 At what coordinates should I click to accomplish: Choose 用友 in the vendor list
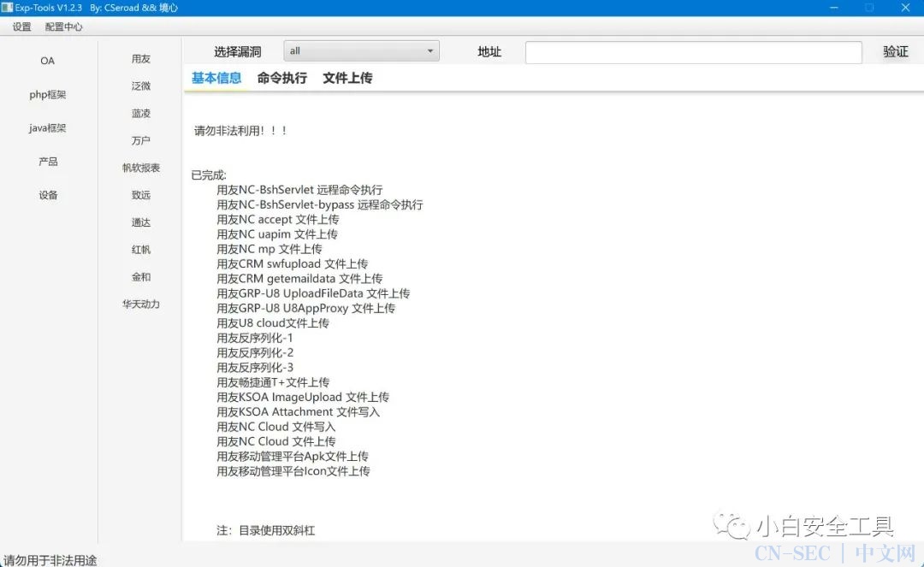[141, 59]
